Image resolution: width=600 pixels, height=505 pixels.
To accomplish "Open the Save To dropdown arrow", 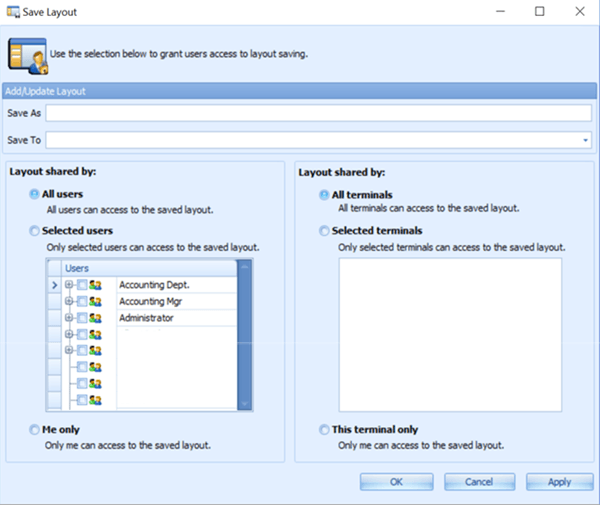I will click(x=585, y=140).
